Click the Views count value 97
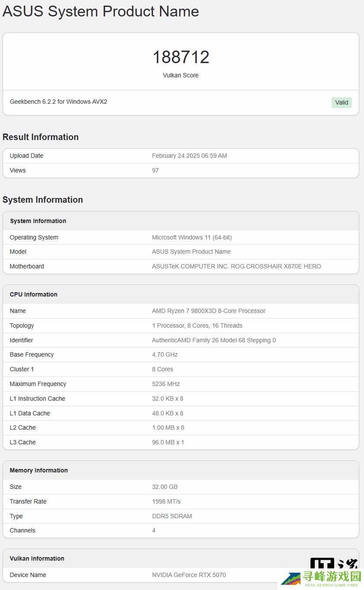The height and width of the screenshot is (590, 364). 155,170
